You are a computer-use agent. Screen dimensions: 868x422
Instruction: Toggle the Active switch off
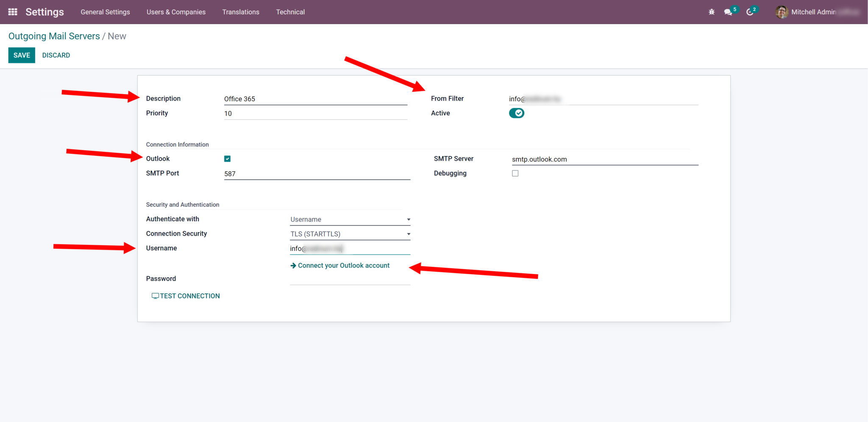point(516,113)
